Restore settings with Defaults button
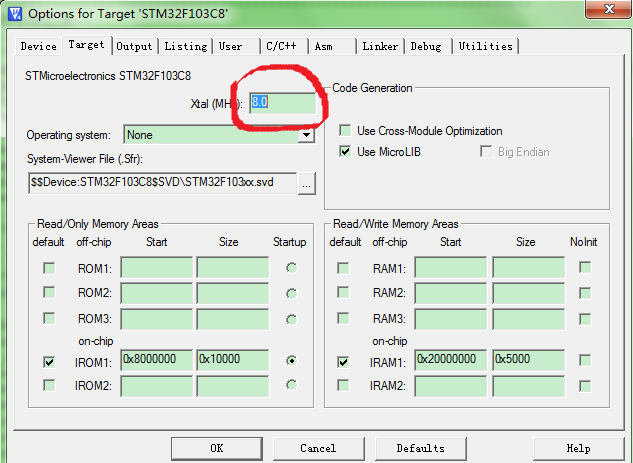 tap(421, 448)
